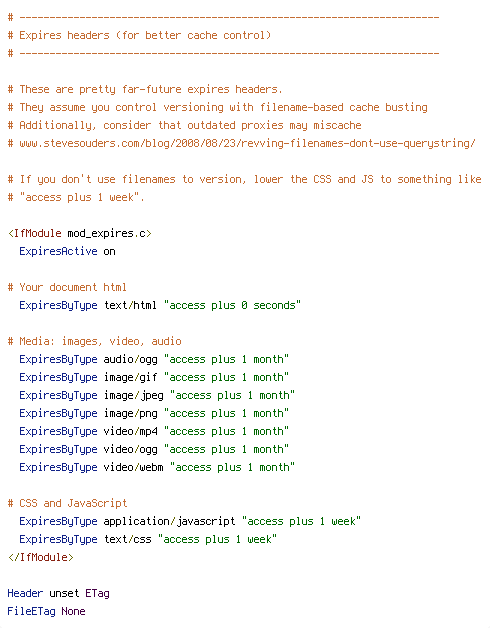Viewport: 490px width, 628px height.
Task: Click the application/javascript MIME type
Action: pyautogui.click(x=169, y=521)
